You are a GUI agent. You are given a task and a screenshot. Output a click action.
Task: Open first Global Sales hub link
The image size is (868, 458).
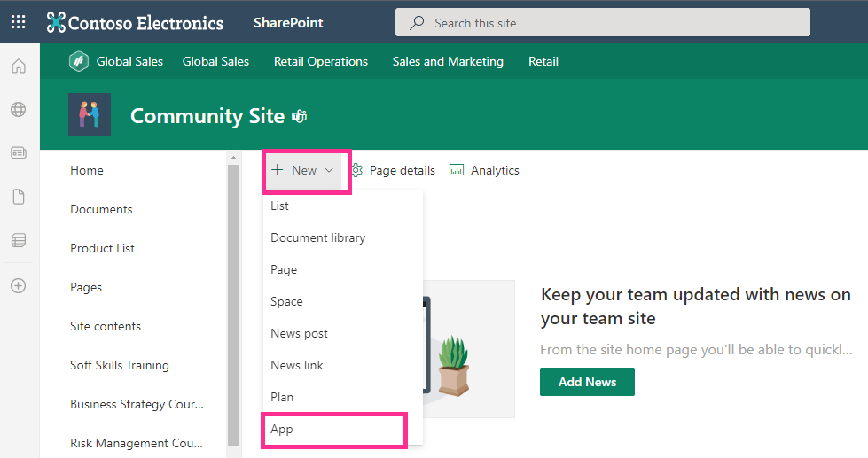click(129, 61)
